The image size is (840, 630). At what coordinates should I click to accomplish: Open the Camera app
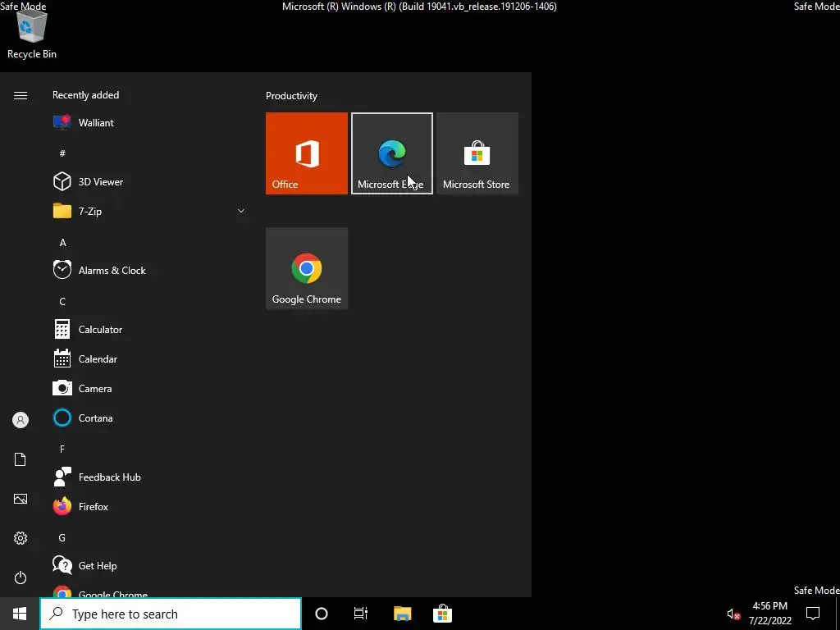pos(149,388)
